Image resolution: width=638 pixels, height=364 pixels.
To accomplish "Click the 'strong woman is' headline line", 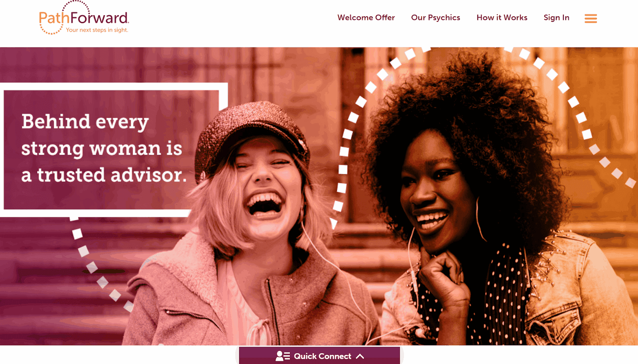I will (102, 148).
